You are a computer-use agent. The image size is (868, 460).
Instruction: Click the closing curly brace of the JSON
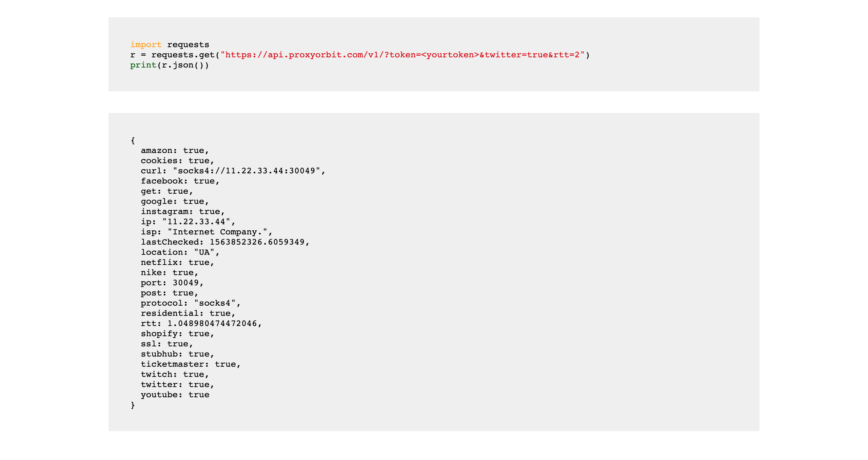pos(133,405)
